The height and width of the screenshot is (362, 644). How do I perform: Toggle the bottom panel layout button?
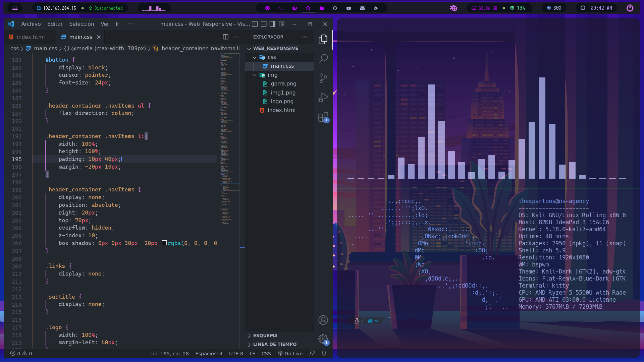pyautogui.click(x=264, y=24)
